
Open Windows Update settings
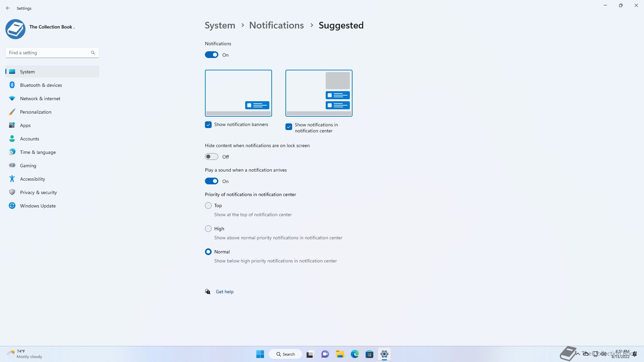38,206
